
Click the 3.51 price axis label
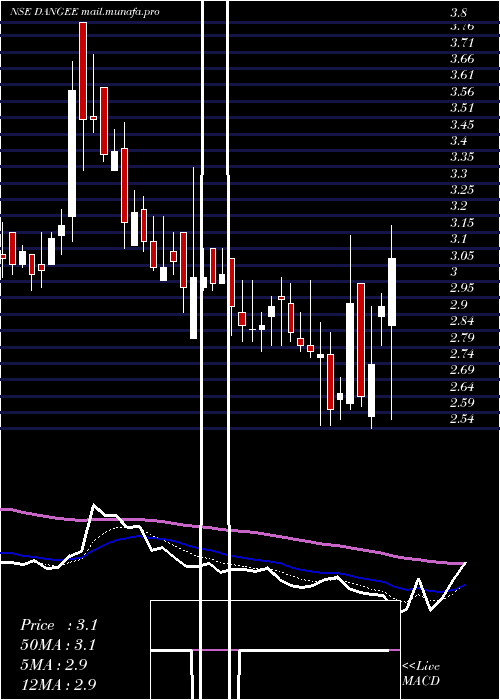click(x=462, y=108)
